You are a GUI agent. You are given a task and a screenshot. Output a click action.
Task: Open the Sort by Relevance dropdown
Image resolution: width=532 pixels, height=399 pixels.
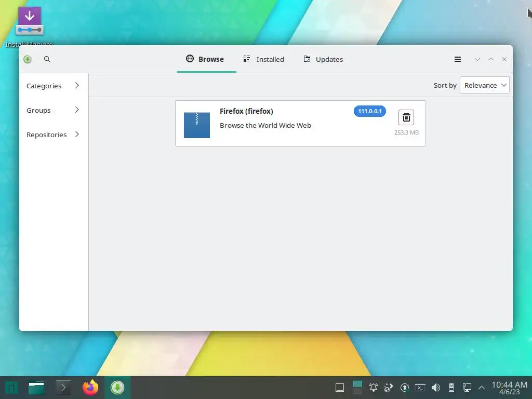pyautogui.click(x=485, y=85)
